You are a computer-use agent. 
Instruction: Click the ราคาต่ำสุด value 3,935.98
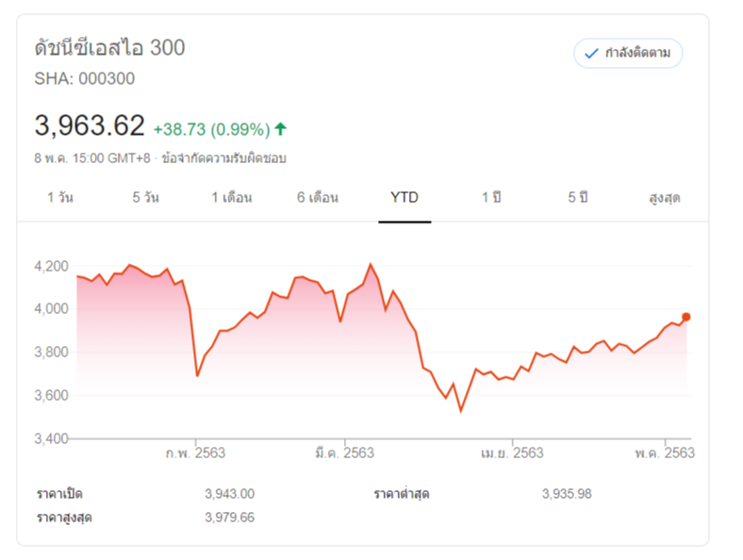tap(567, 493)
